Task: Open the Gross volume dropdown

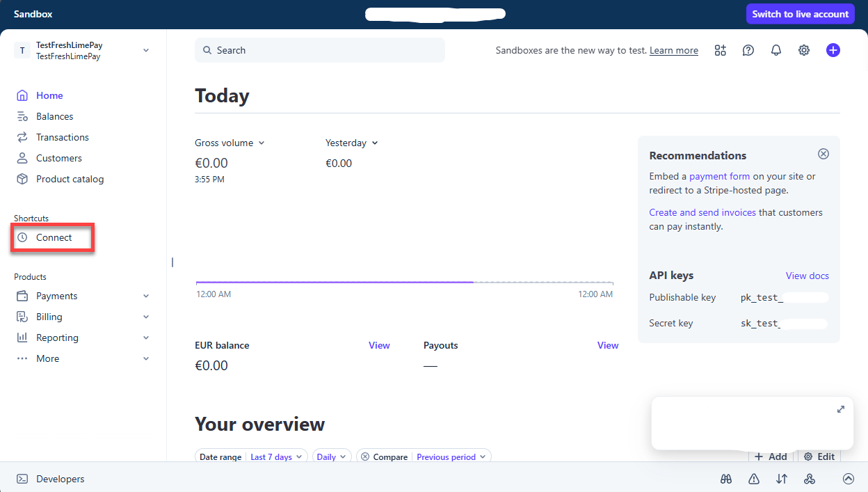Action: (230, 143)
